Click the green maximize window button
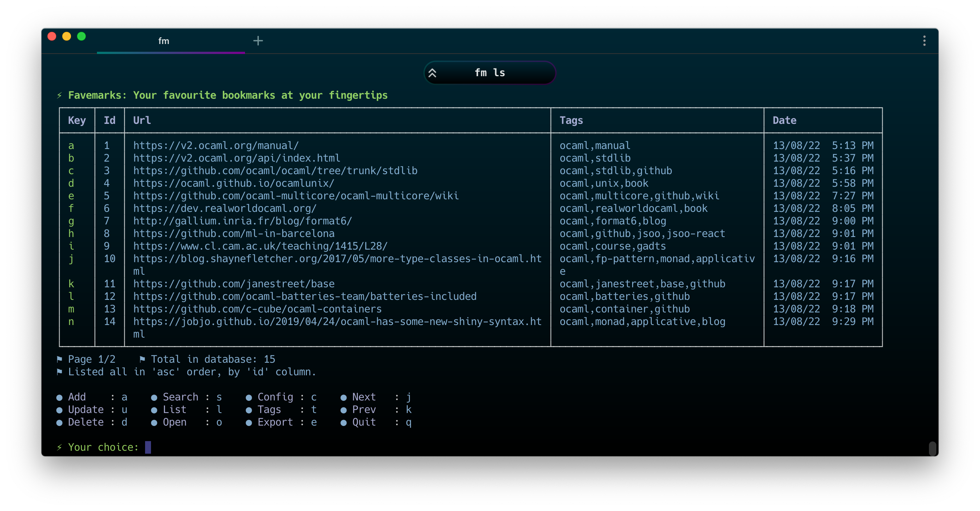The image size is (980, 511). click(x=81, y=37)
